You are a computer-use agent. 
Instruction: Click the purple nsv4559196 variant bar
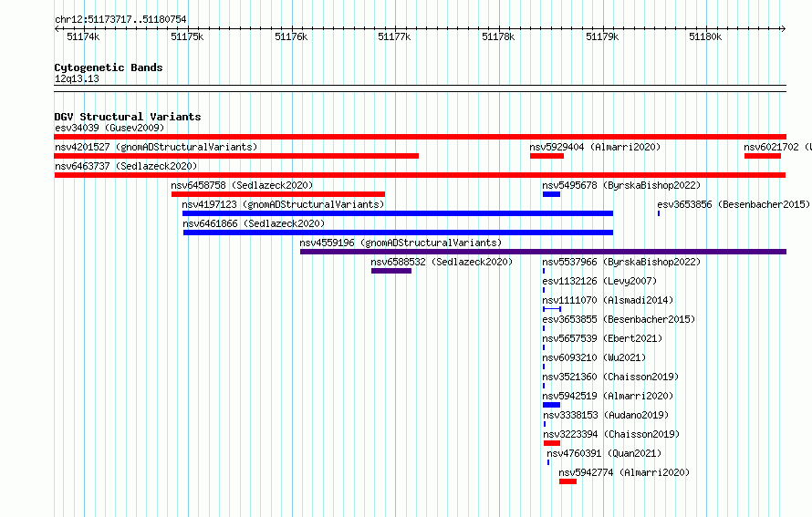(x=543, y=252)
